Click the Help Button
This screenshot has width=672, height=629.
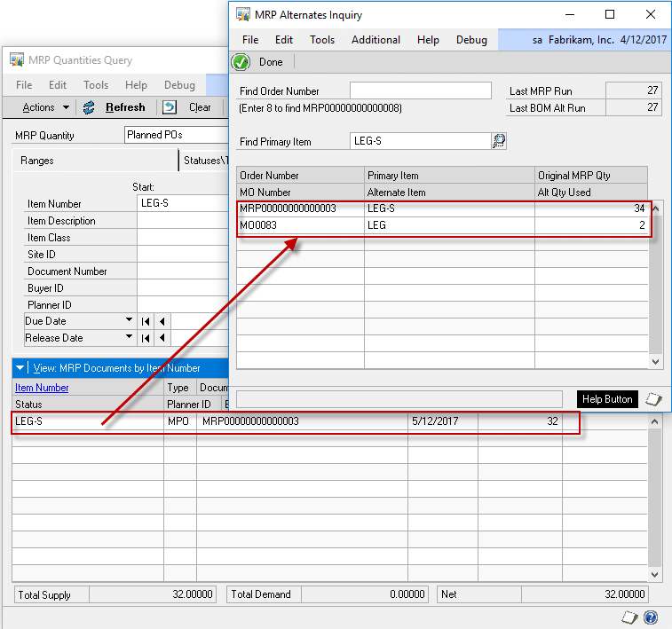pyautogui.click(x=607, y=399)
